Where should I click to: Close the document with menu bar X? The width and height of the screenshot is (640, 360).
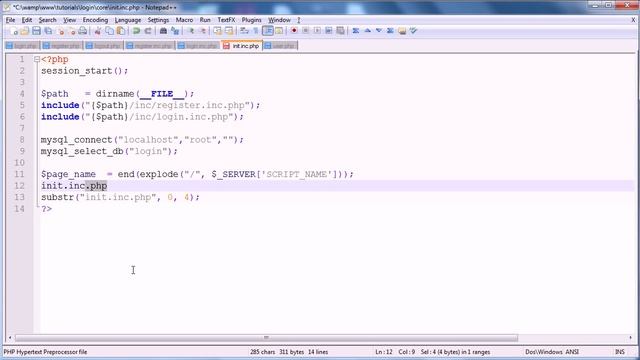633,20
